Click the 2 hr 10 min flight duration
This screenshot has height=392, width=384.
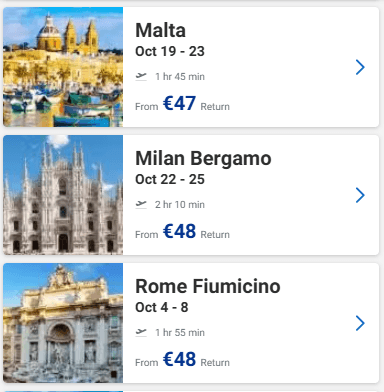(x=180, y=204)
